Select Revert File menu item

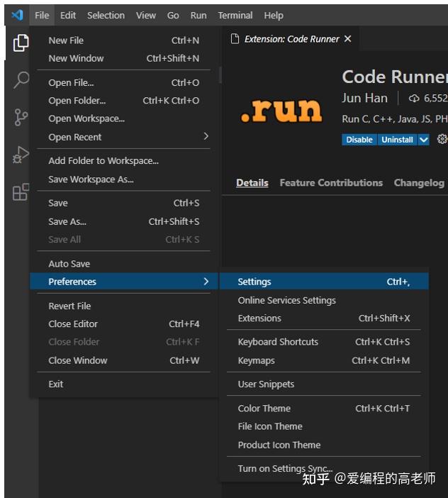point(124,306)
